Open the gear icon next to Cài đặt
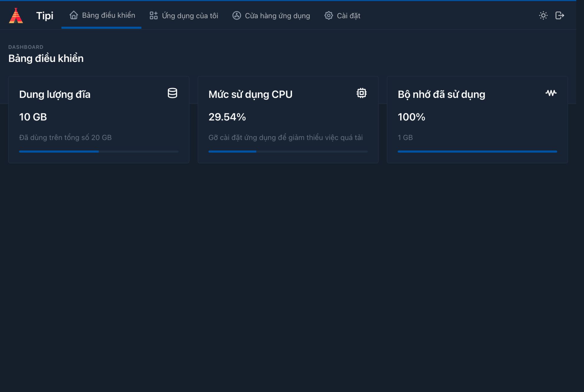The height and width of the screenshot is (392, 584). pos(328,15)
